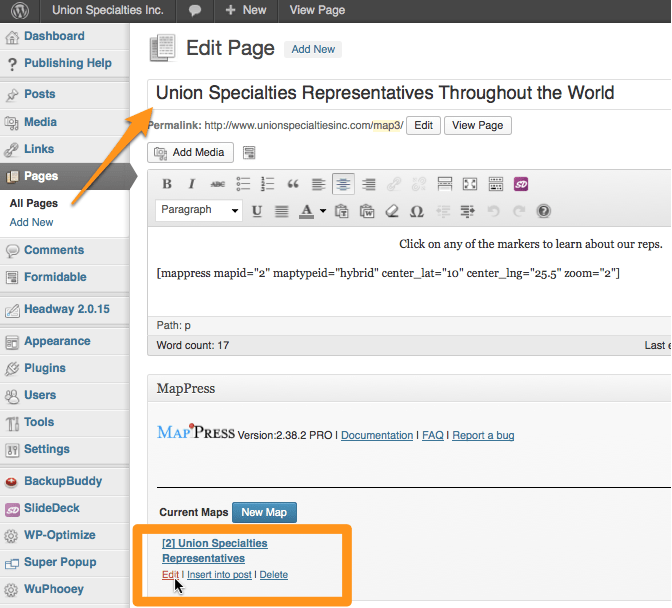Paste as plain text
Viewport: 672px width, 608px height.
coord(342,211)
